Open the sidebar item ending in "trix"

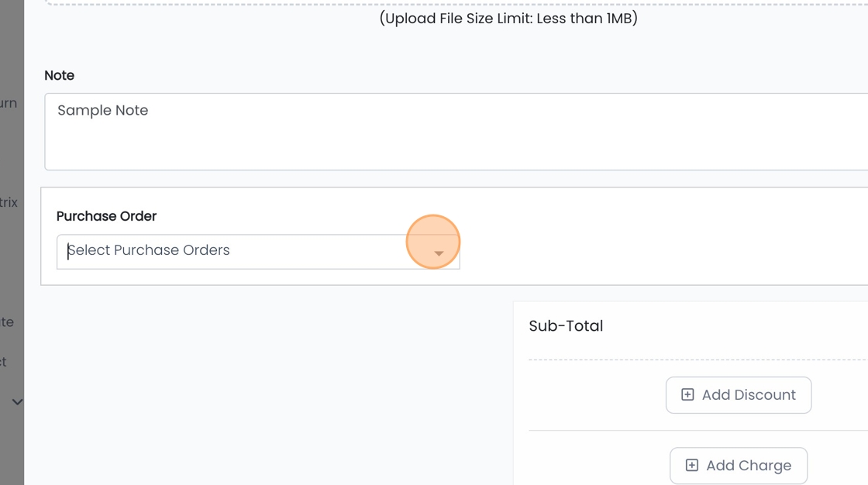point(9,202)
